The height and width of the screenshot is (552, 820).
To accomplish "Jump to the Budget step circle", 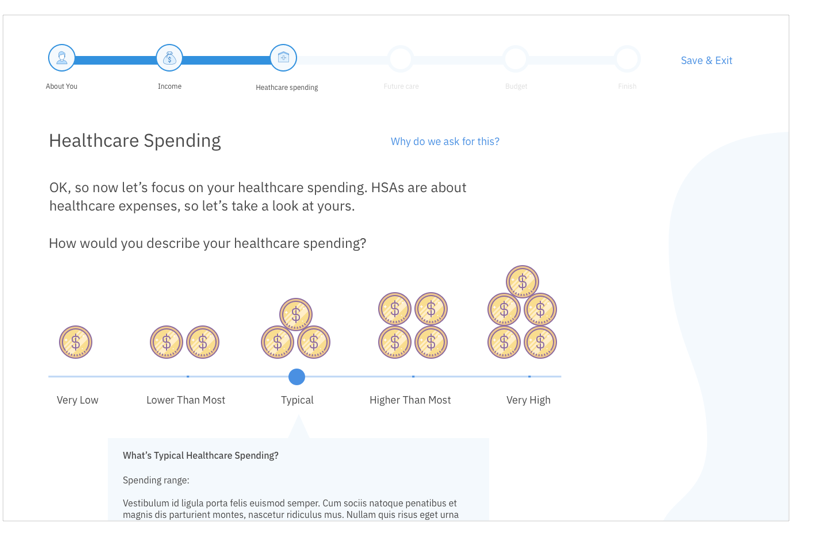I will tap(515, 59).
